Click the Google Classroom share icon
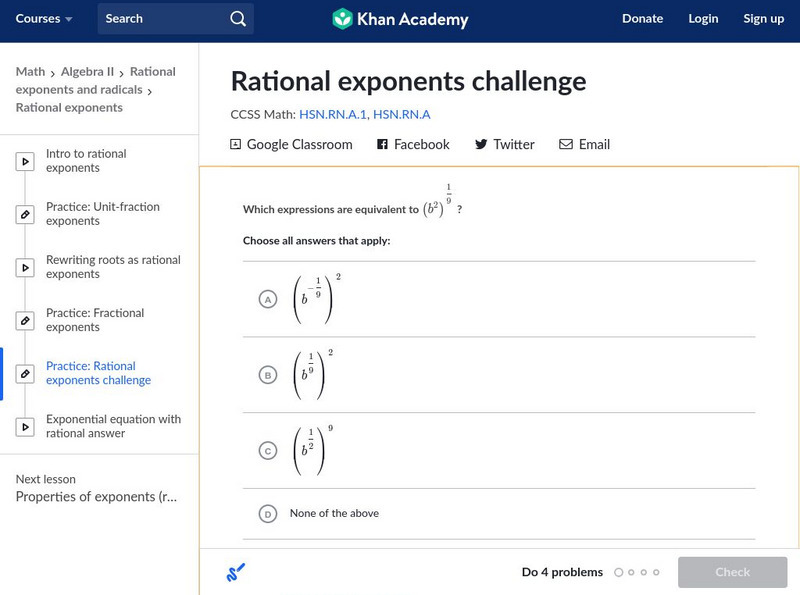This screenshot has height=595, width=800. click(x=236, y=144)
